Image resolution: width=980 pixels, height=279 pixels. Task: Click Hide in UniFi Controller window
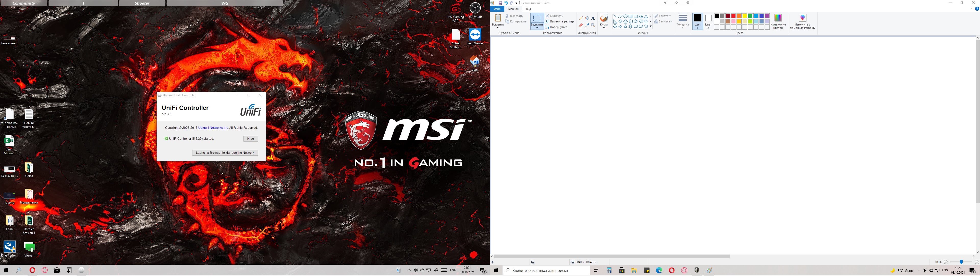[250, 139]
